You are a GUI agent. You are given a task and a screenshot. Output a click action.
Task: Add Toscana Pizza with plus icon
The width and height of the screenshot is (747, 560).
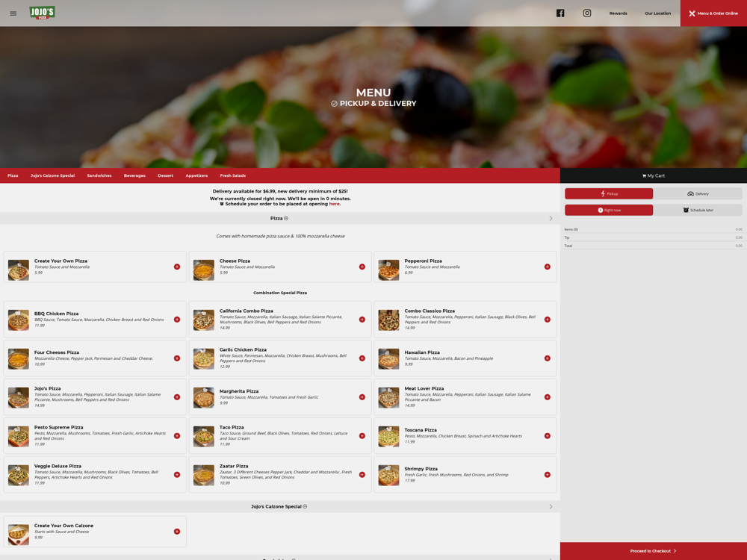coord(548,436)
